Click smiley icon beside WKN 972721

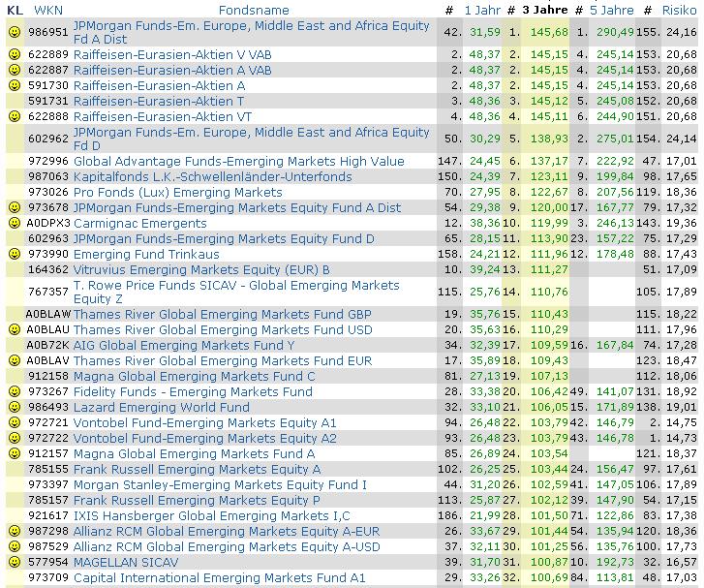[x=15, y=422]
